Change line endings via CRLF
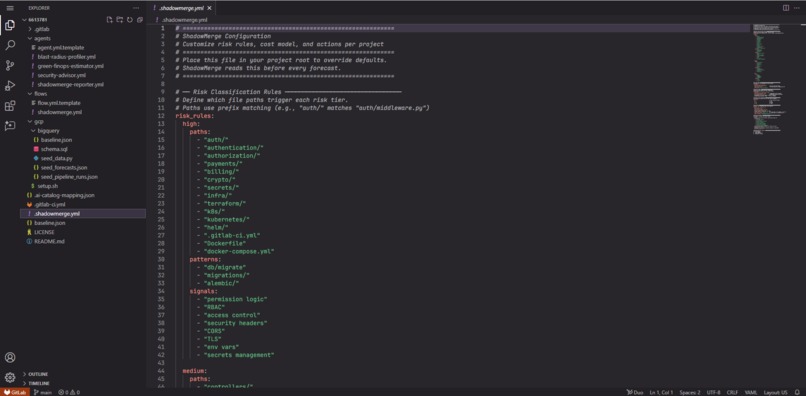 (x=732, y=392)
